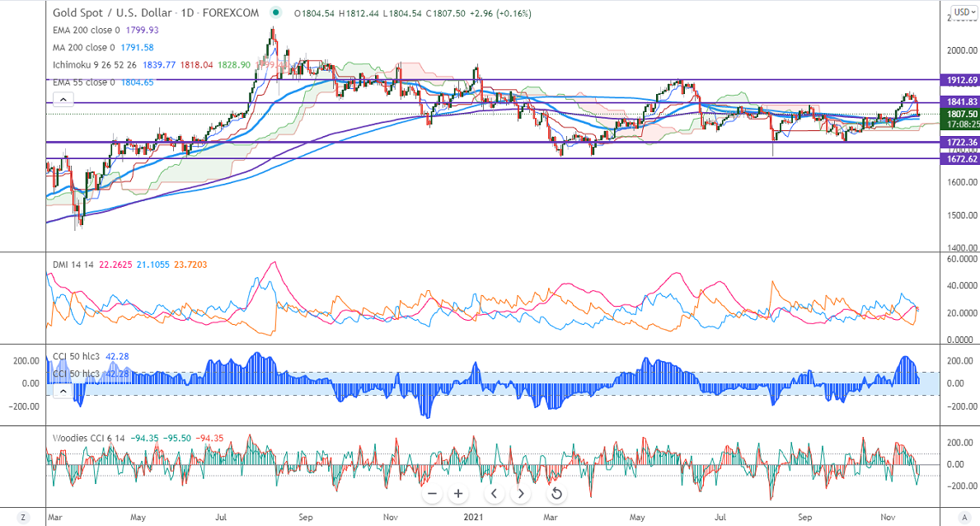Open the USD currency dropdown
The height and width of the screenshot is (526, 980).
(x=962, y=12)
